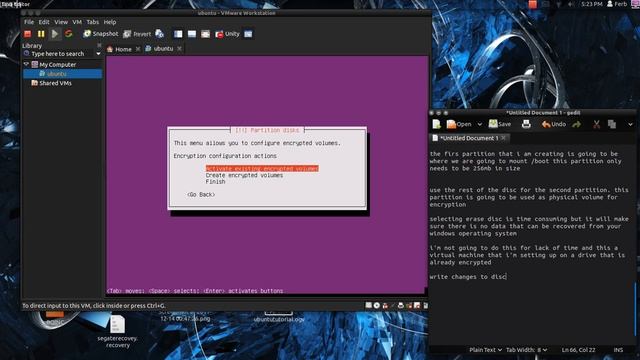Close the Home tab

click(x=138, y=49)
